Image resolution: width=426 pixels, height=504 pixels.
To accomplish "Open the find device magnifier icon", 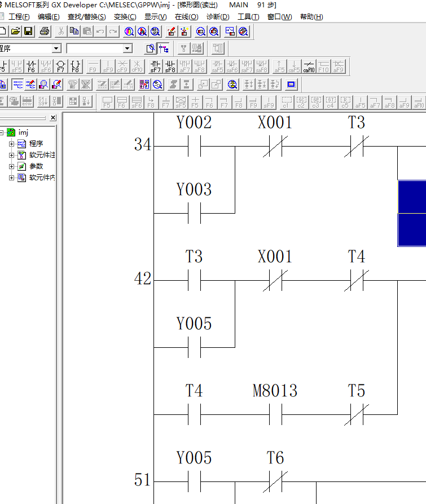I will click(129, 31).
